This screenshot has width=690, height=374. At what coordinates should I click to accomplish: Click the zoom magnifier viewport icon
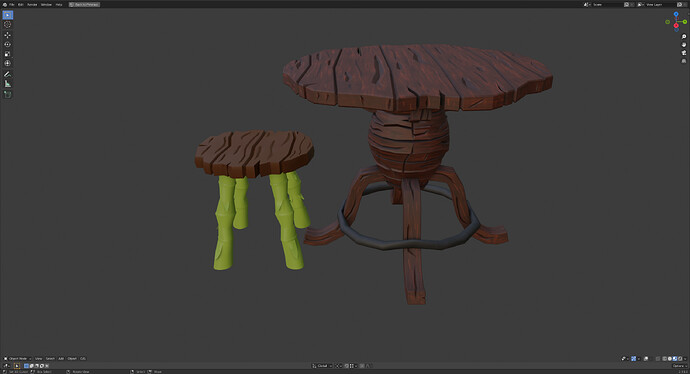[x=684, y=37]
